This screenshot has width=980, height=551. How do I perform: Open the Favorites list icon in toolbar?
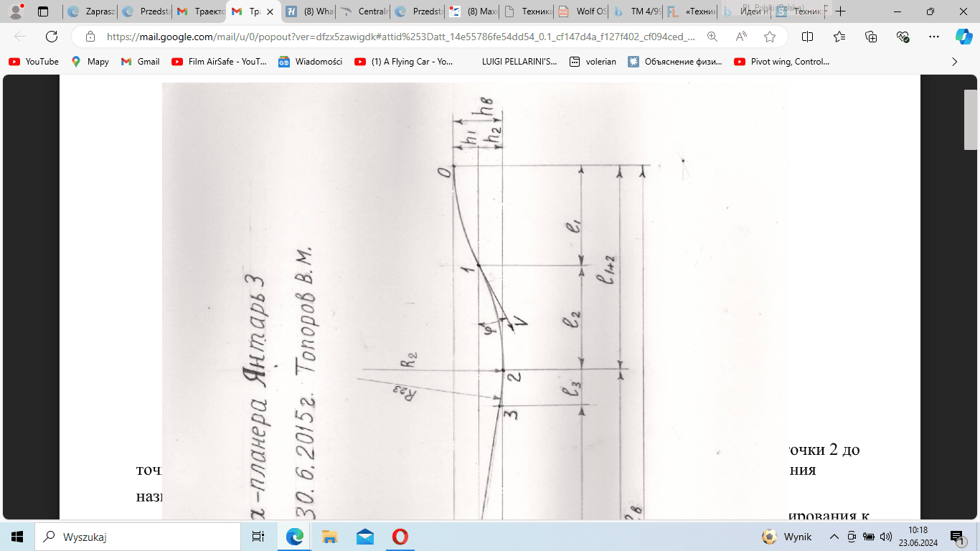click(839, 37)
